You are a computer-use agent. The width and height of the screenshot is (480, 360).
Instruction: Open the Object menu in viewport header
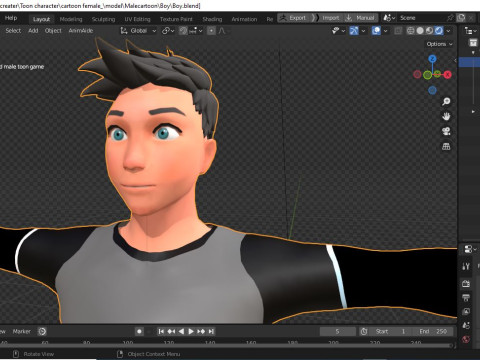53,31
